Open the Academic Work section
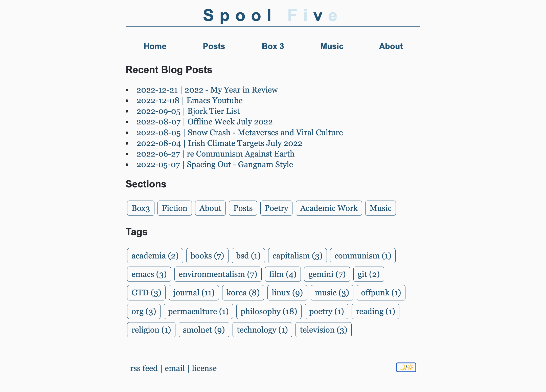The width and height of the screenshot is (546, 392). (329, 208)
